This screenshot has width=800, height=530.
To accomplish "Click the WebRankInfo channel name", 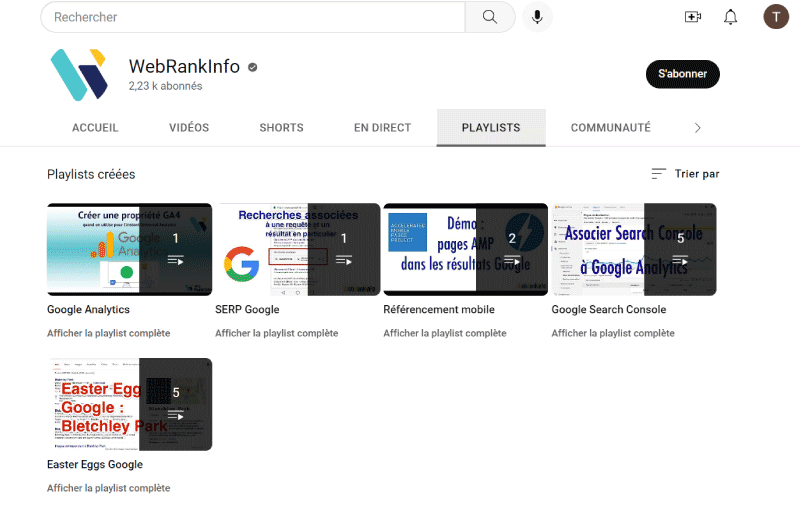I will tap(184, 66).
